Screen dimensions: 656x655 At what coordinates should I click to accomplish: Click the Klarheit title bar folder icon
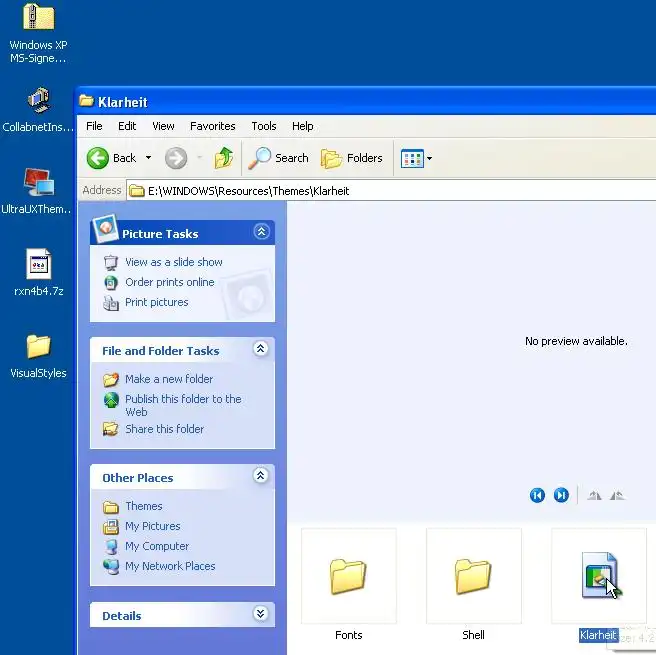pyautogui.click(x=86, y=101)
